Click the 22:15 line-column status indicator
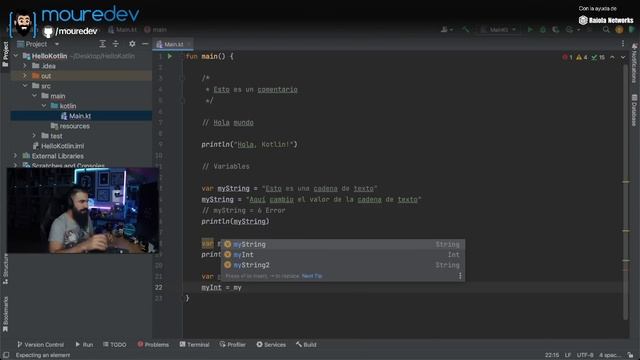Image resolution: width=640 pixels, height=360 pixels. click(x=552, y=355)
